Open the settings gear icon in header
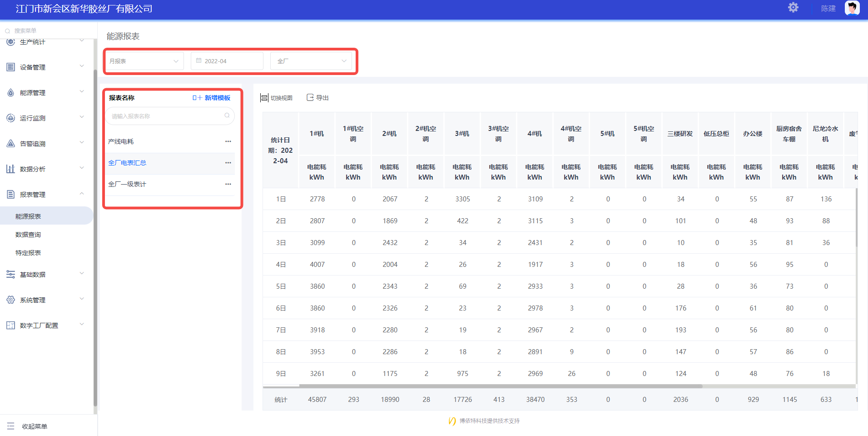Viewport: 868px width, 436px height. pos(793,8)
